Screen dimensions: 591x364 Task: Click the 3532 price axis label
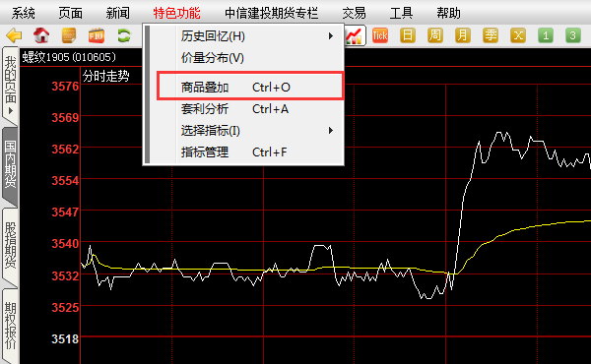(65, 275)
